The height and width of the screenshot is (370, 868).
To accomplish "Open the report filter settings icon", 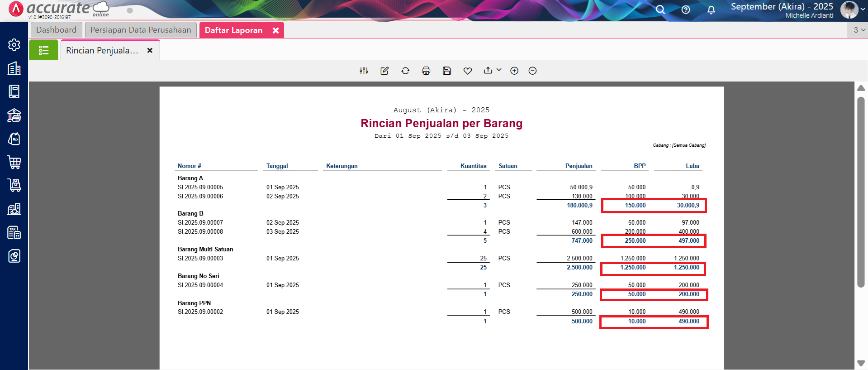I will coord(364,71).
